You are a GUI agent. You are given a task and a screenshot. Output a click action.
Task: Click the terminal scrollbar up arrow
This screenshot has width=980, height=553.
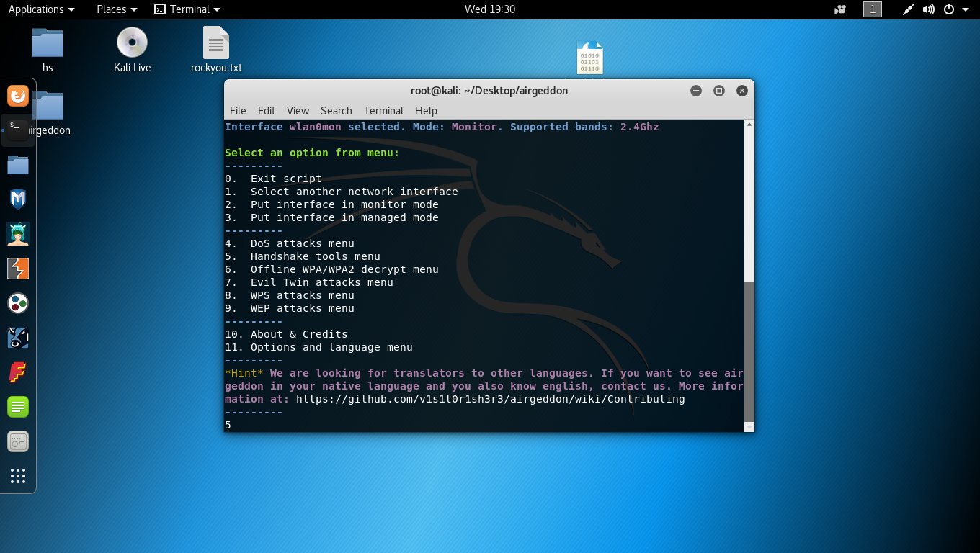pyautogui.click(x=749, y=125)
